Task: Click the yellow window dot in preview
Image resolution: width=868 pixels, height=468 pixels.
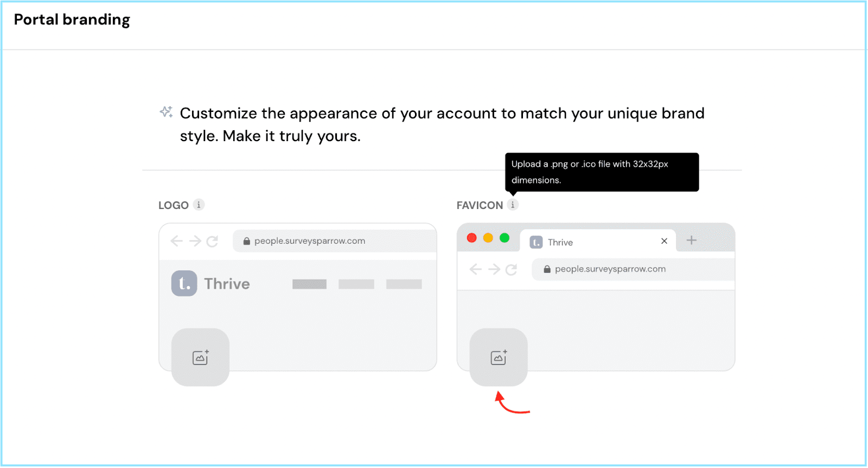Action: pos(488,238)
